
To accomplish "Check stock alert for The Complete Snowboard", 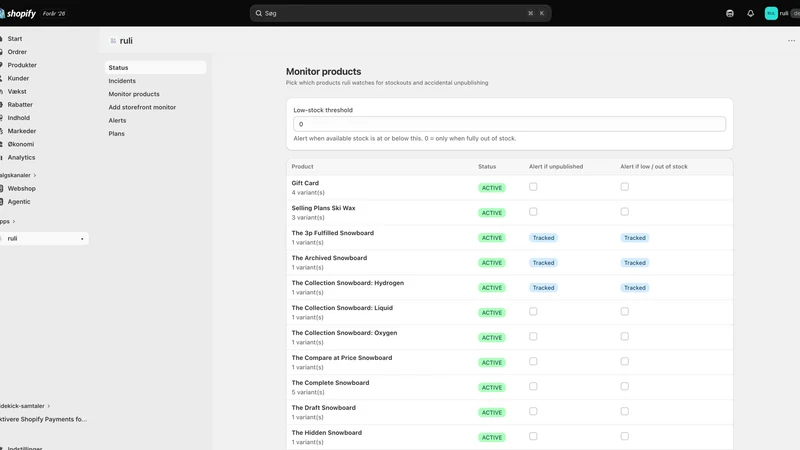I will click(624, 386).
